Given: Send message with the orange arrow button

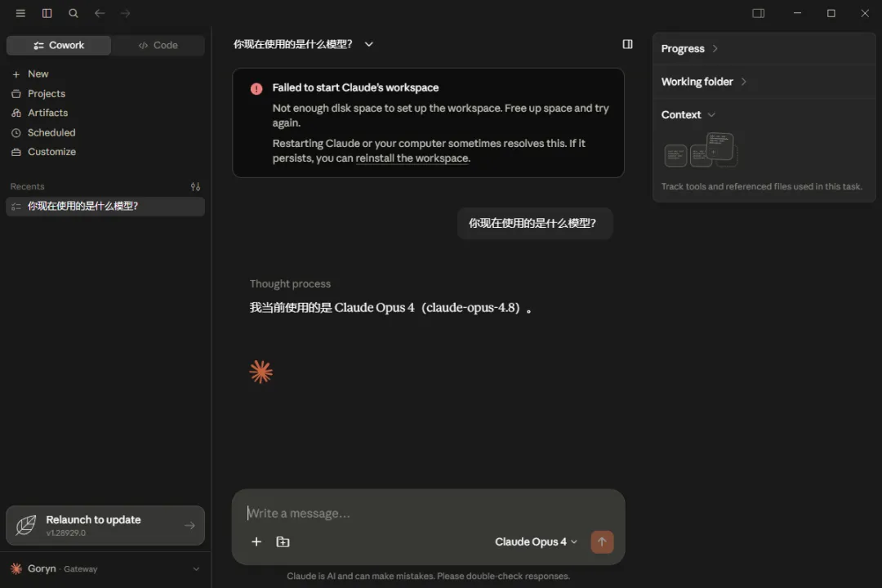Looking at the screenshot, I should (602, 541).
